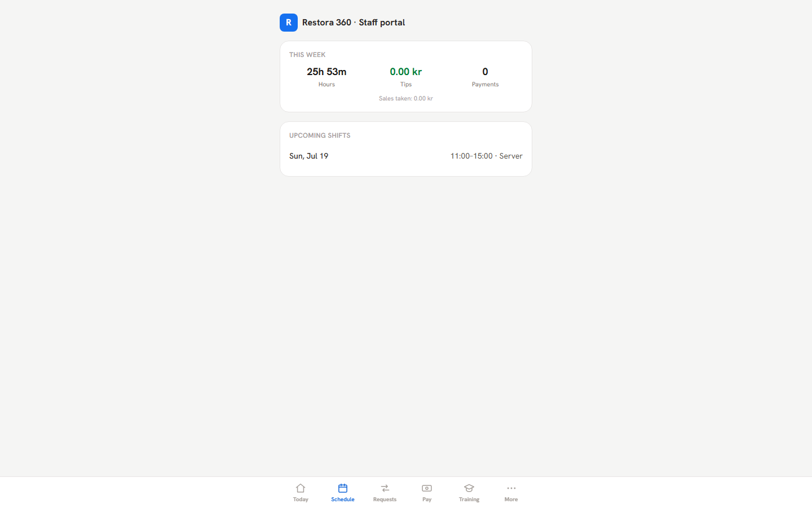Open the More three-dots icon
Screen dimensions: 812x508
[x=511, y=488]
